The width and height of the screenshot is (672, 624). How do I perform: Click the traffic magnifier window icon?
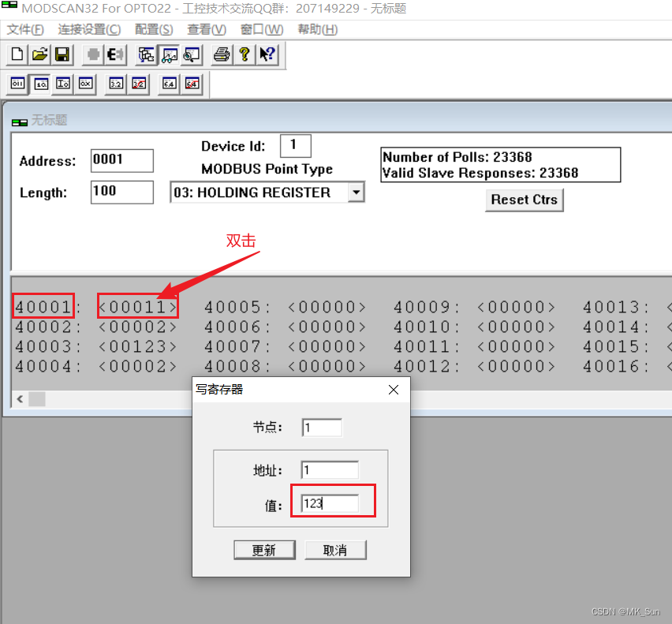click(x=192, y=54)
